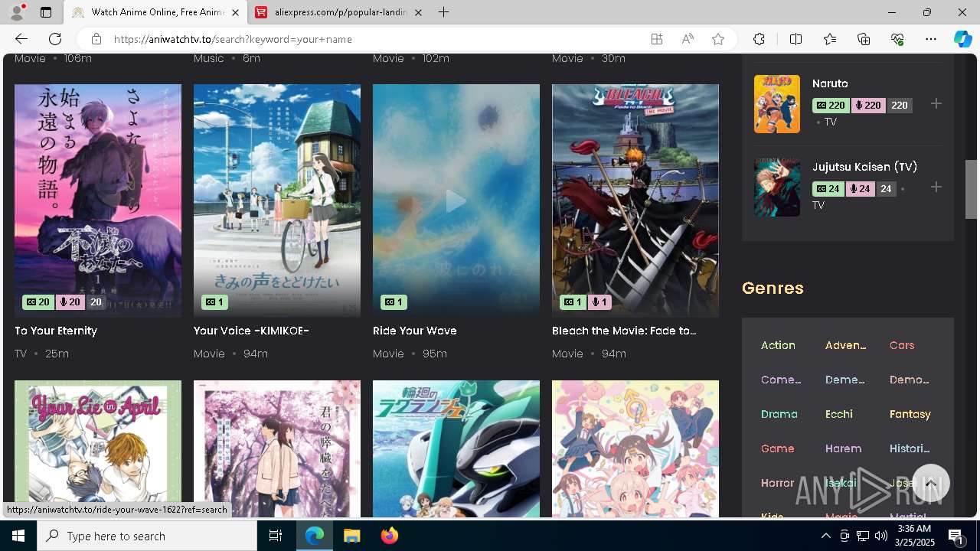Activate Read aloud icon
Viewport: 980px width, 551px height.
click(x=688, y=39)
